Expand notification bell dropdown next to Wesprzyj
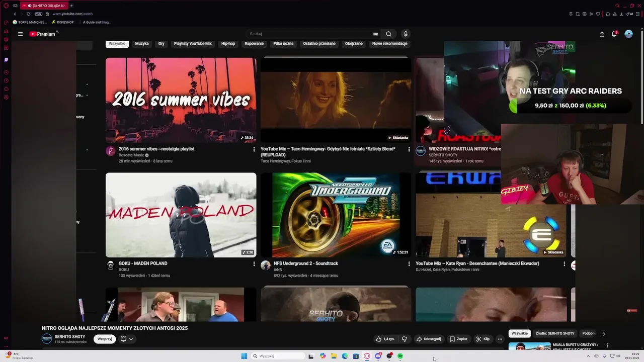644x362 pixels. (x=127, y=339)
